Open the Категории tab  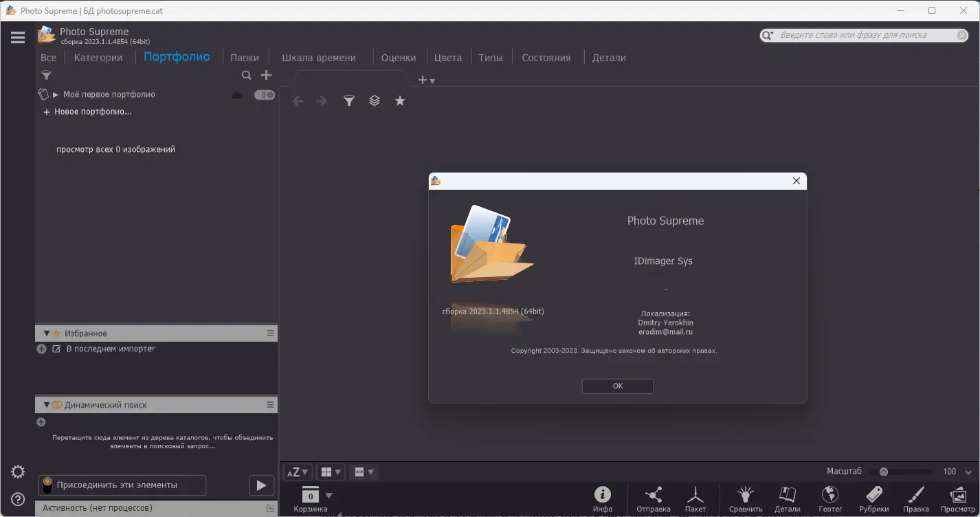(x=98, y=57)
